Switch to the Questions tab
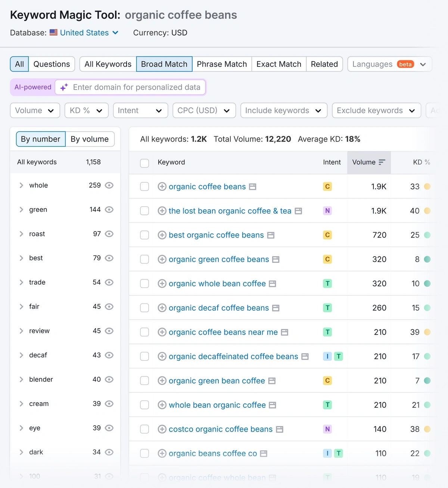 pos(52,64)
